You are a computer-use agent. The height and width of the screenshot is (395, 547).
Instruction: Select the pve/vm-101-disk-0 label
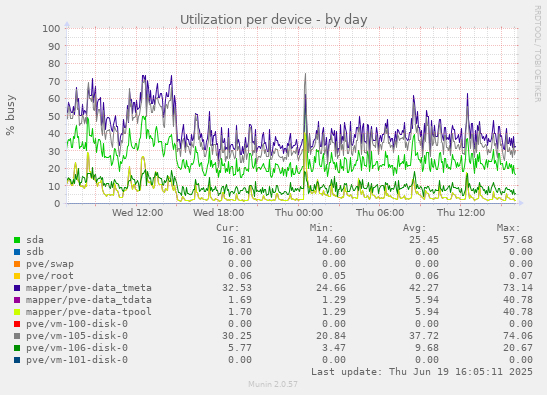[77, 360]
